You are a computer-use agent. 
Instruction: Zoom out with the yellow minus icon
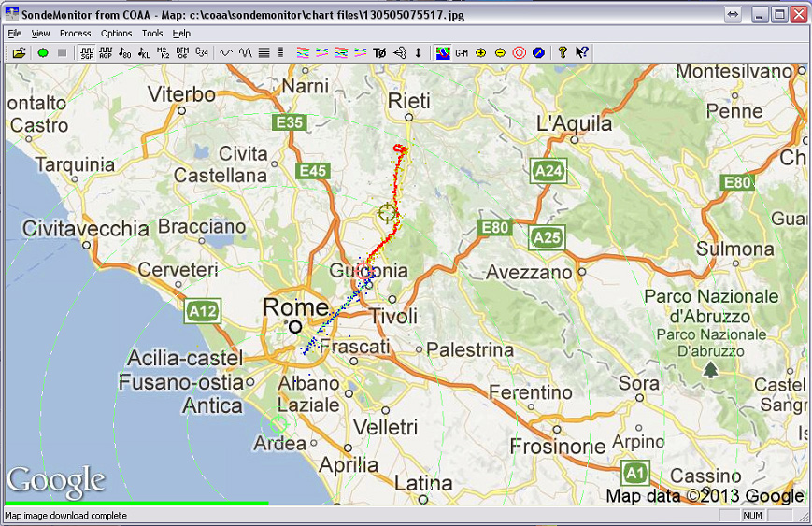click(x=500, y=53)
